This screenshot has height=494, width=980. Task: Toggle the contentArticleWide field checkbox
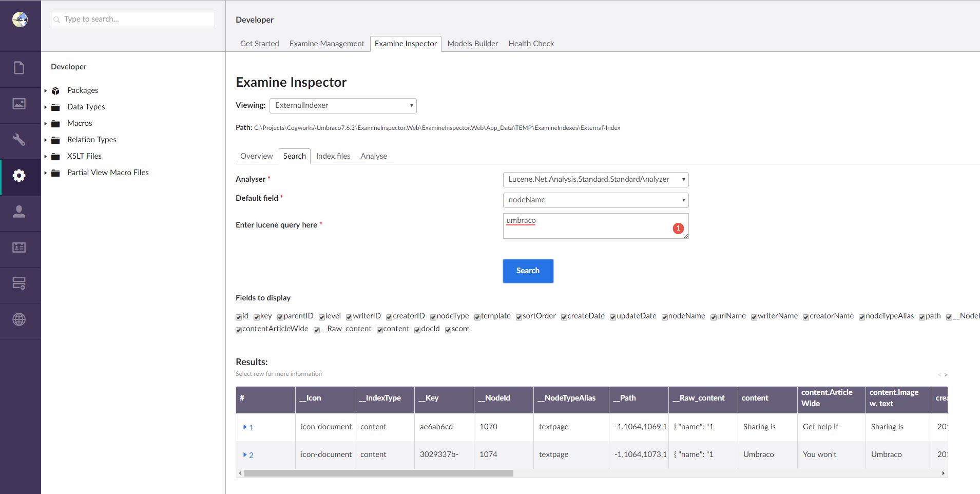(239, 330)
